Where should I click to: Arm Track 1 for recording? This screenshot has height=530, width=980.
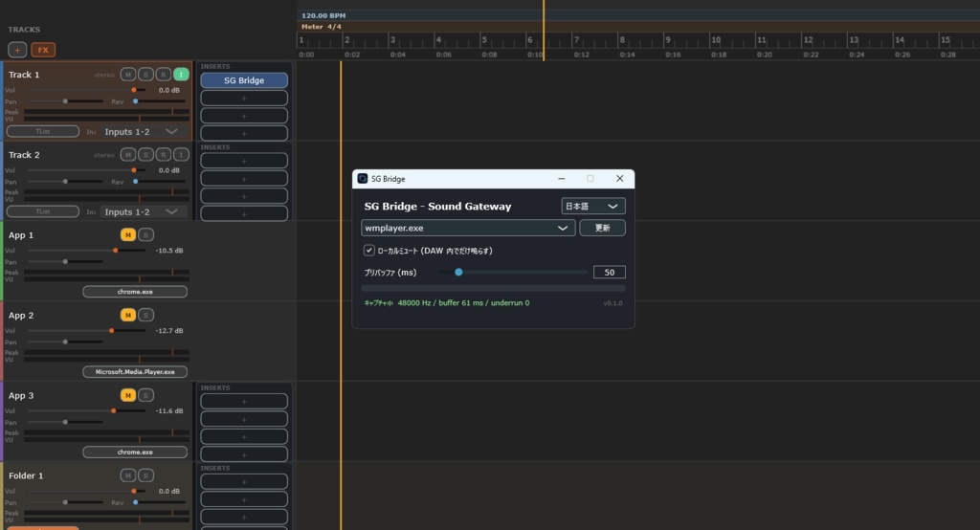(x=163, y=75)
